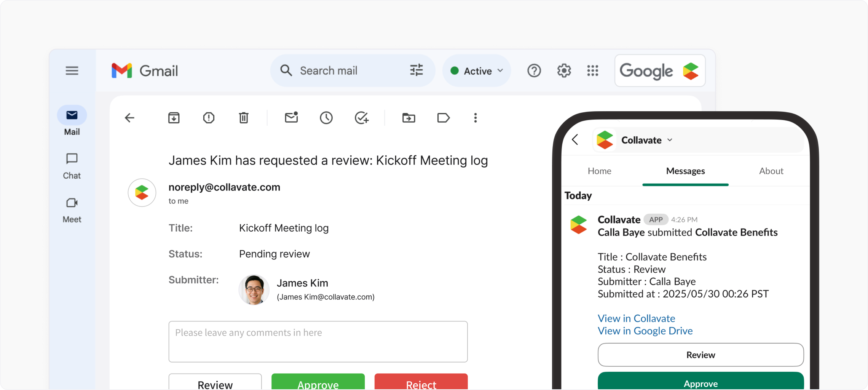Image resolution: width=868 pixels, height=390 pixels.
Task: Tap the Approve button on phone
Action: click(700, 381)
